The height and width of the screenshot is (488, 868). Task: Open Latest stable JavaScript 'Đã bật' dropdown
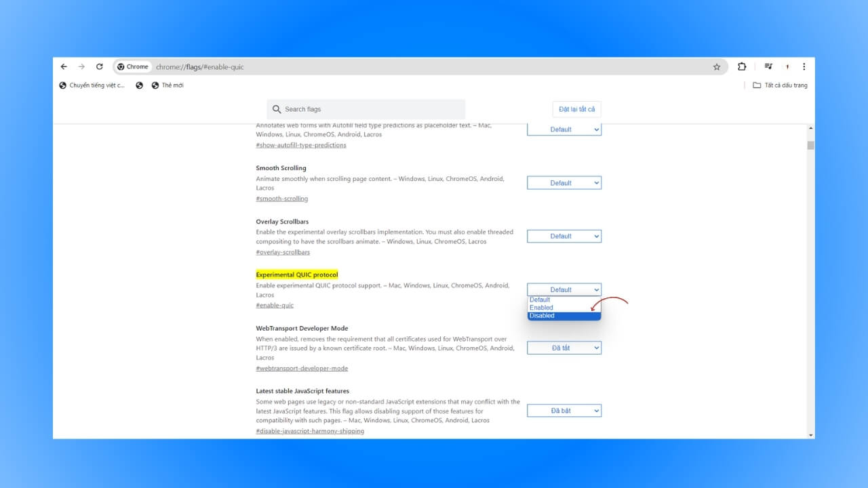564,411
